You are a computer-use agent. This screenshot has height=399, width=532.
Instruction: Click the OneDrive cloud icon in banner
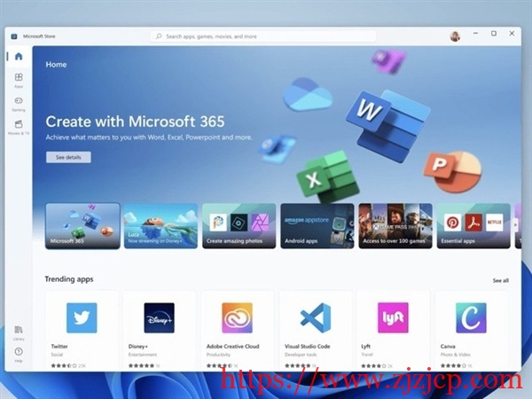[308, 95]
